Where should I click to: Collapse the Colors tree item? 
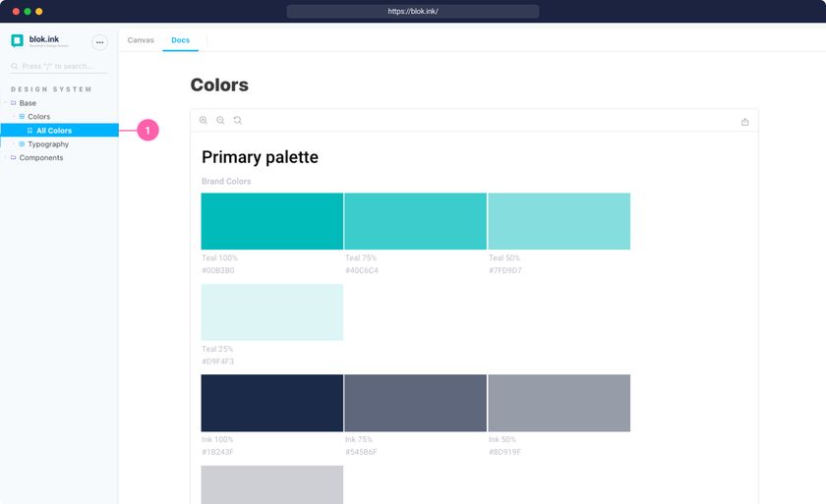[x=13, y=117]
